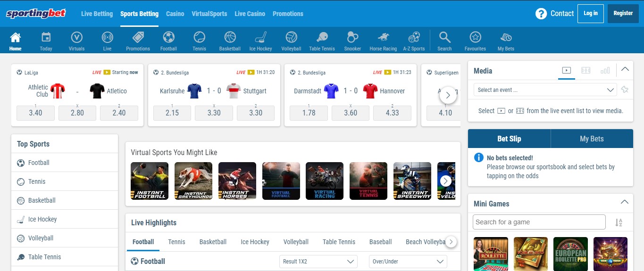Image resolution: width=644 pixels, height=271 pixels.
Task: Open European Roulette Pro mini game
Action: coord(570,254)
